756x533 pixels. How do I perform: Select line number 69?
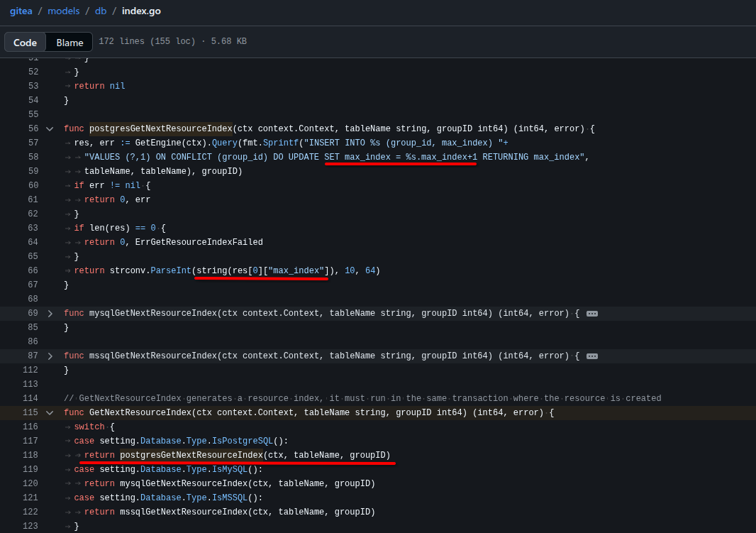33,314
